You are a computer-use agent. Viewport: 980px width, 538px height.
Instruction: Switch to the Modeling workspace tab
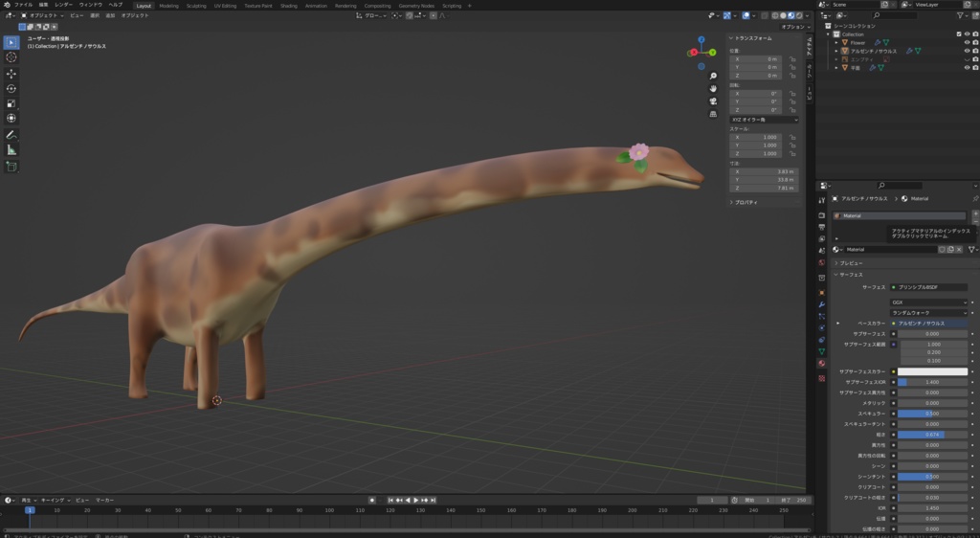[x=168, y=6]
